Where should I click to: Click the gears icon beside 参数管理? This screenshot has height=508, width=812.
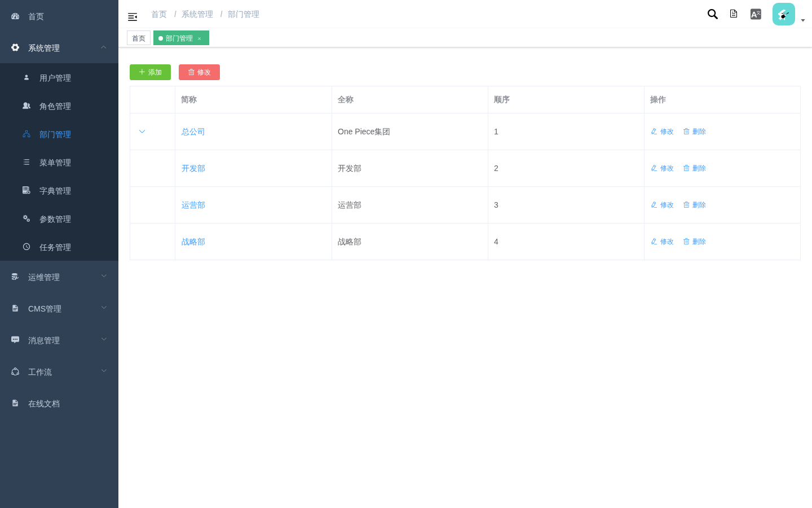pyautogui.click(x=27, y=218)
